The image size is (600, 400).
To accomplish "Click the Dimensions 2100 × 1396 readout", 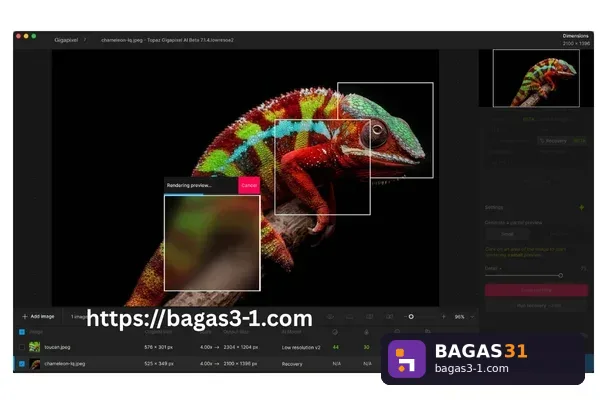I will [x=576, y=39].
